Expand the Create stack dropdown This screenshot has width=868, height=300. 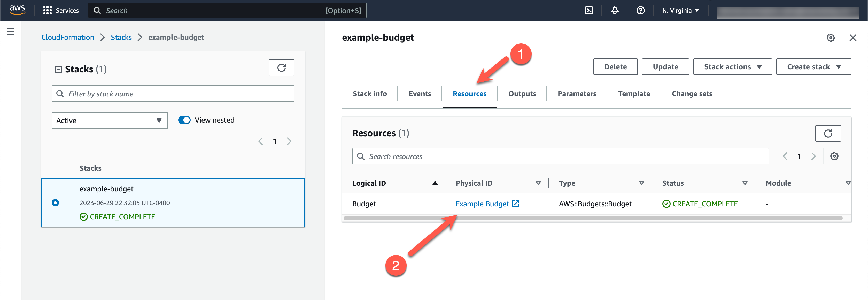[x=813, y=67]
